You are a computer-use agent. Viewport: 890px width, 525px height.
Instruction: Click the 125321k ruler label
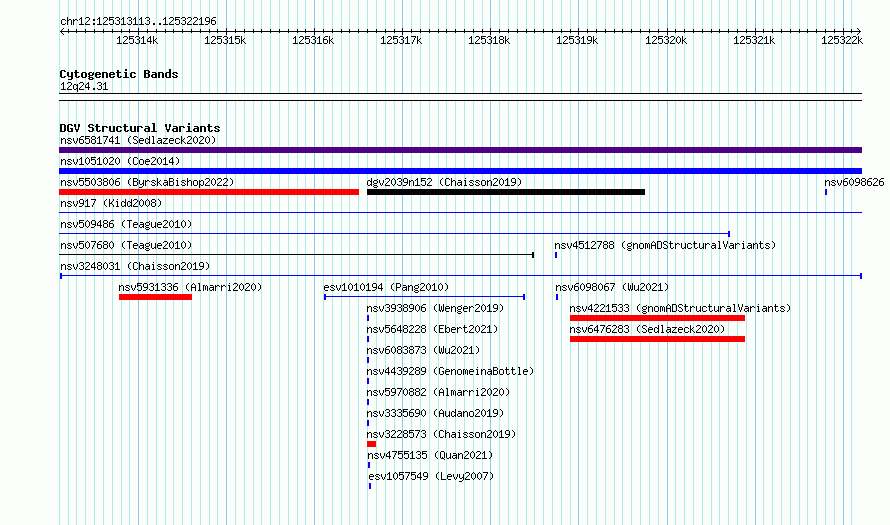754,40
